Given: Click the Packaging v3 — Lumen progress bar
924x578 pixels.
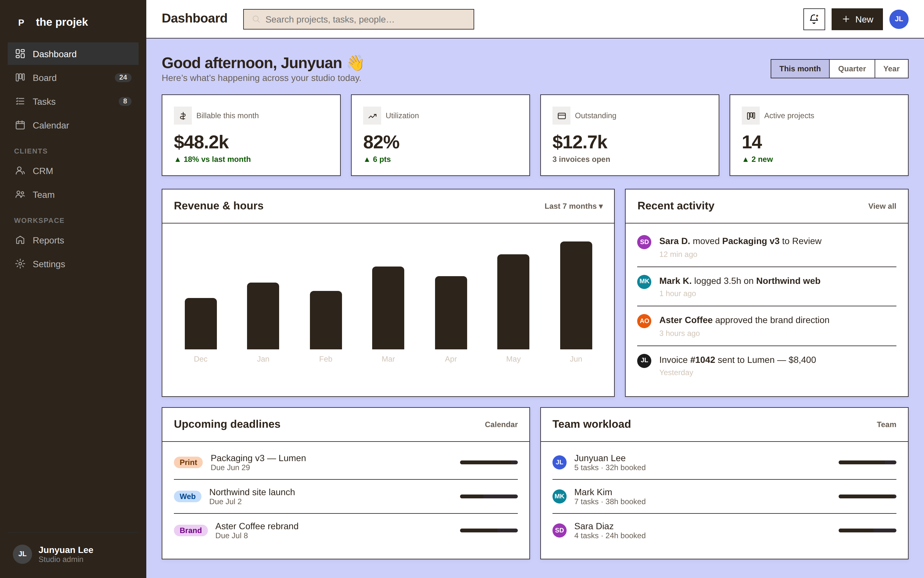Looking at the screenshot, I should click(x=489, y=462).
